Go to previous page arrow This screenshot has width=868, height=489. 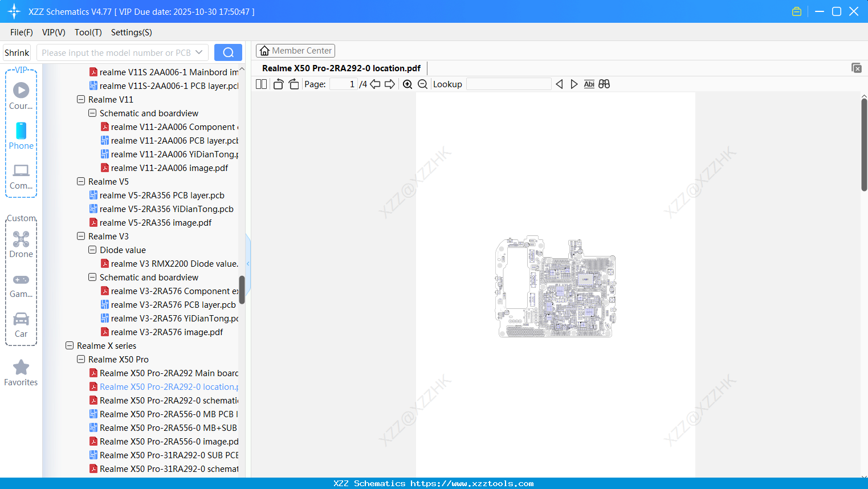pos(375,84)
